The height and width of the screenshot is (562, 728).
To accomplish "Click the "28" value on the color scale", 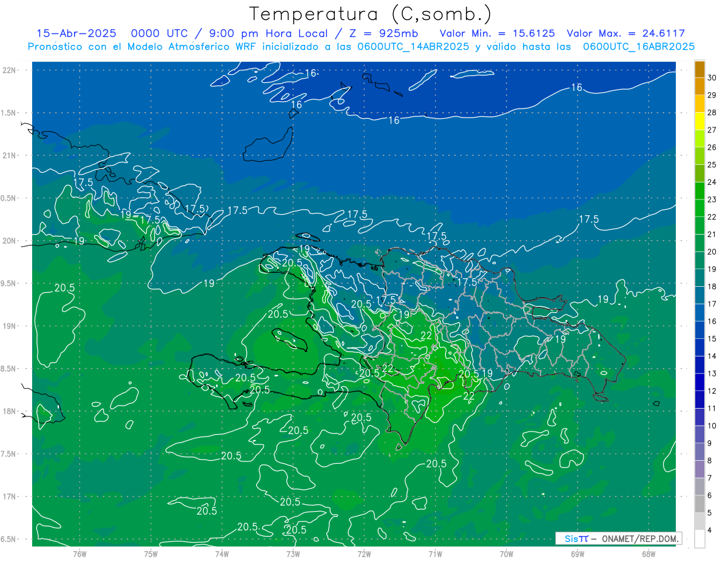I will tap(712, 112).
